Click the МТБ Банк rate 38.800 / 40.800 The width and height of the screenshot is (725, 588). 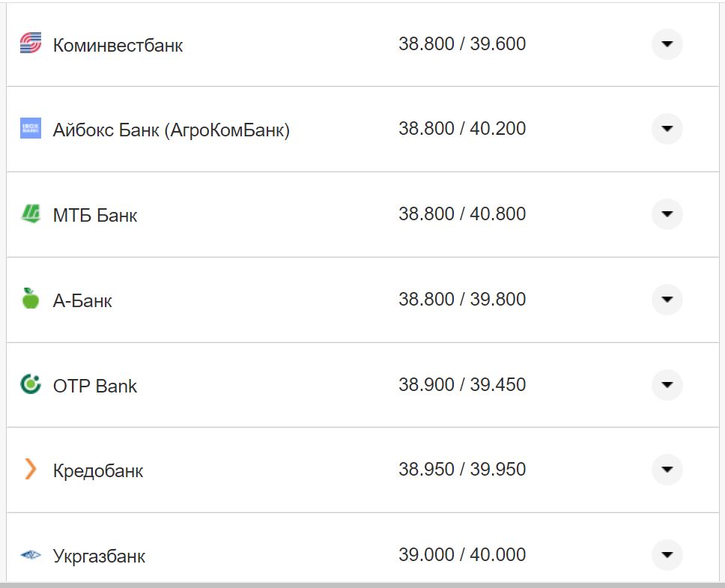pos(461,214)
